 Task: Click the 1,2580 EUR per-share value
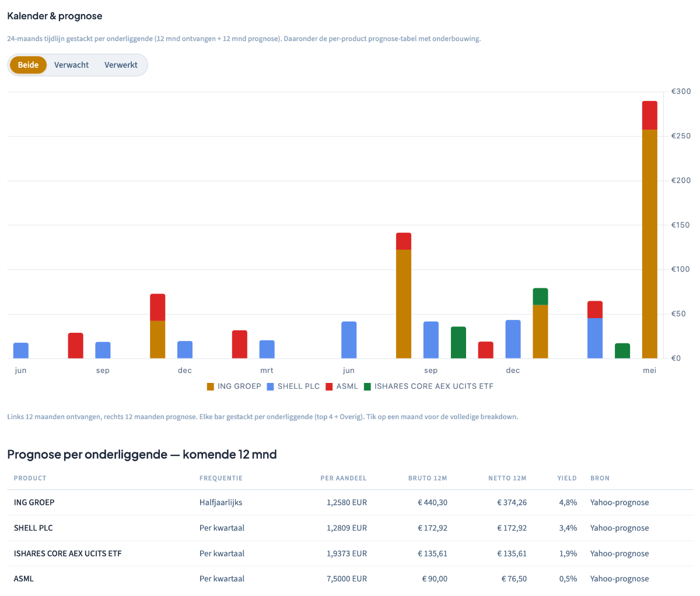pos(346,503)
